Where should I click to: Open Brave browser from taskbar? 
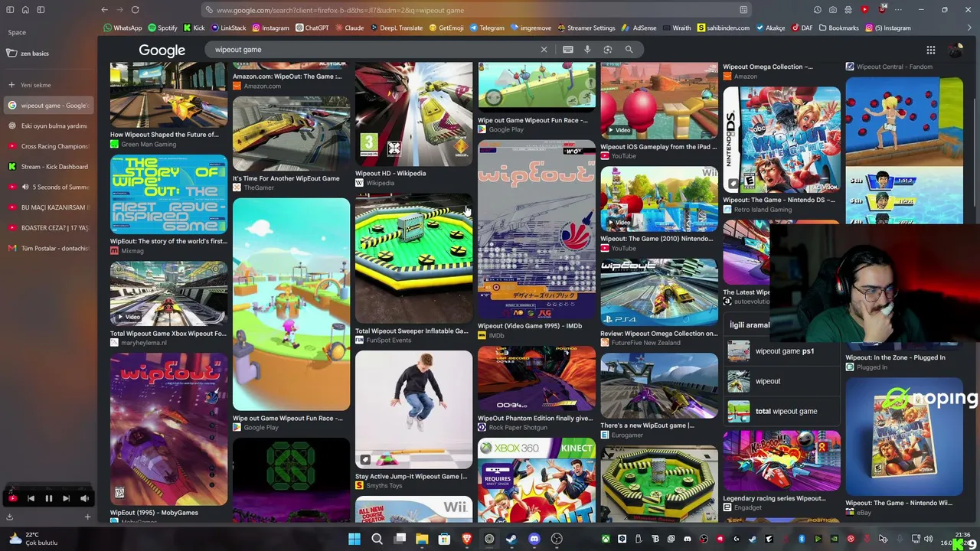[466, 540]
